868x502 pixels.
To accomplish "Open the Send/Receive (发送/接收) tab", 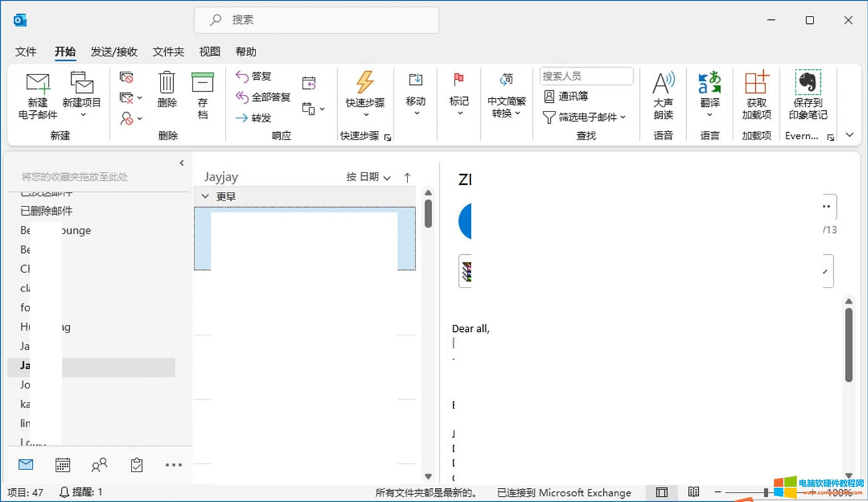I will click(x=114, y=52).
